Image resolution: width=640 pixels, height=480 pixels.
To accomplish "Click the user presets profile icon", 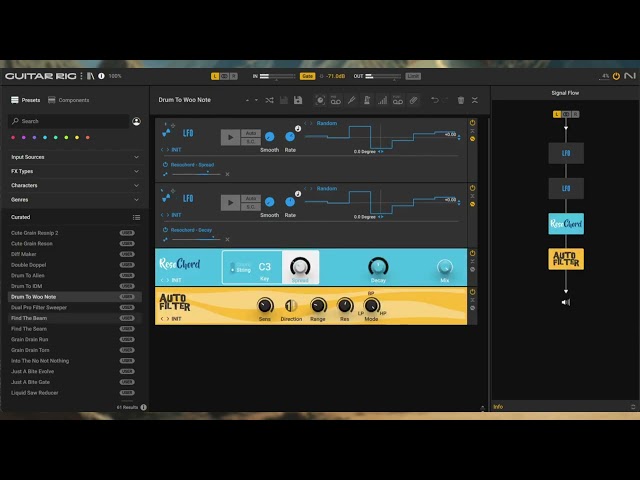I will click(136, 121).
